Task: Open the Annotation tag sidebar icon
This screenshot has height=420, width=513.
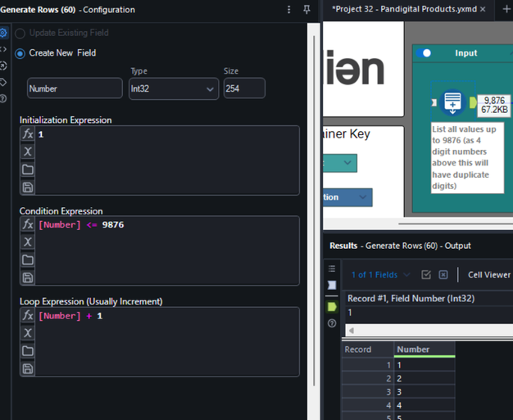Action: pos(3,82)
